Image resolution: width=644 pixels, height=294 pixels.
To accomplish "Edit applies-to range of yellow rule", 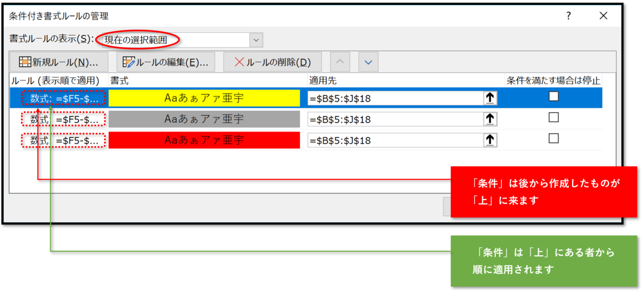I will click(396, 98).
